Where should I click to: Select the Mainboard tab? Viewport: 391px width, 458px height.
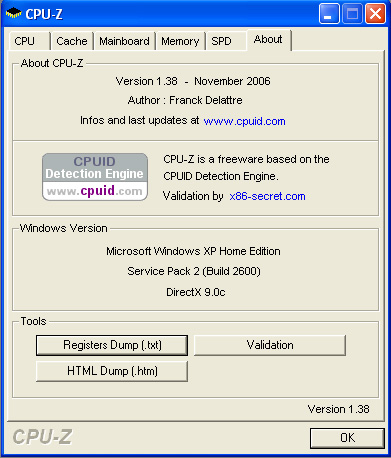click(x=124, y=41)
